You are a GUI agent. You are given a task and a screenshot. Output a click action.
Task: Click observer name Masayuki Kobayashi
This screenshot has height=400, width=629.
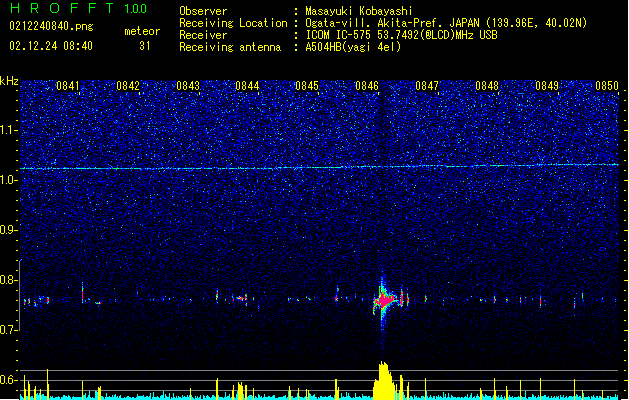(359, 11)
